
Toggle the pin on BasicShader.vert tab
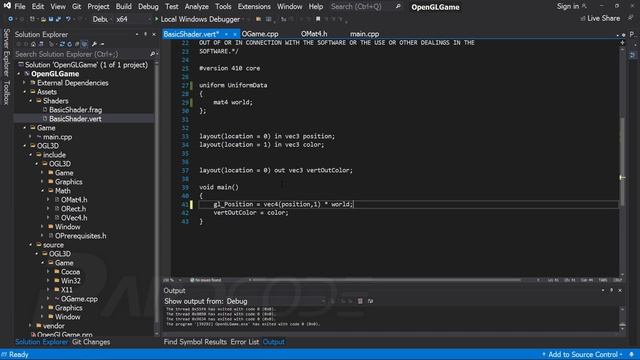[226, 34]
